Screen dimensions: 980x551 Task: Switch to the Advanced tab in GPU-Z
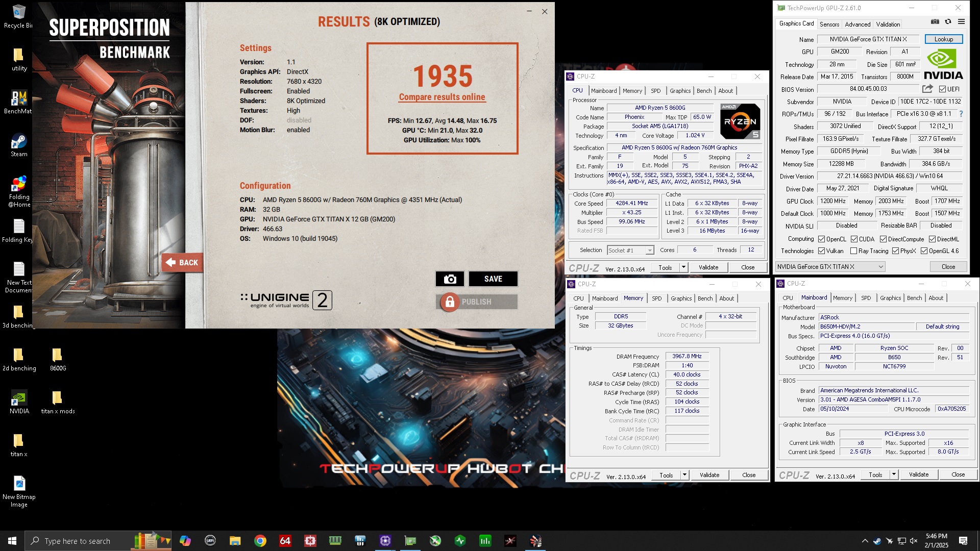(857, 24)
